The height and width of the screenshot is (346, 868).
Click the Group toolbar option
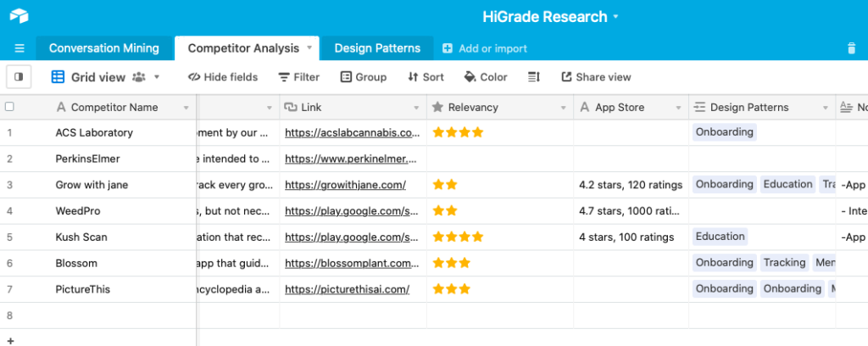click(x=364, y=77)
